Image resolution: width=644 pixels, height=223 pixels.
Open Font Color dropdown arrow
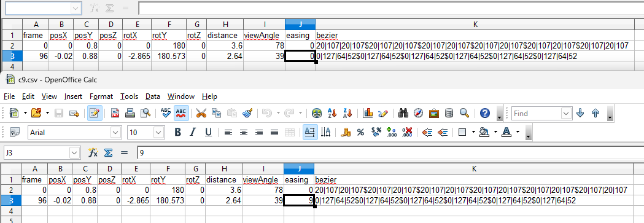pos(518,132)
